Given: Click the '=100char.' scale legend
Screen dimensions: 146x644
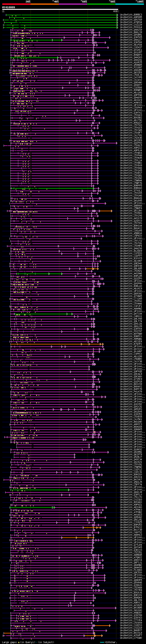Looking at the screenshot, I should 109,642.
